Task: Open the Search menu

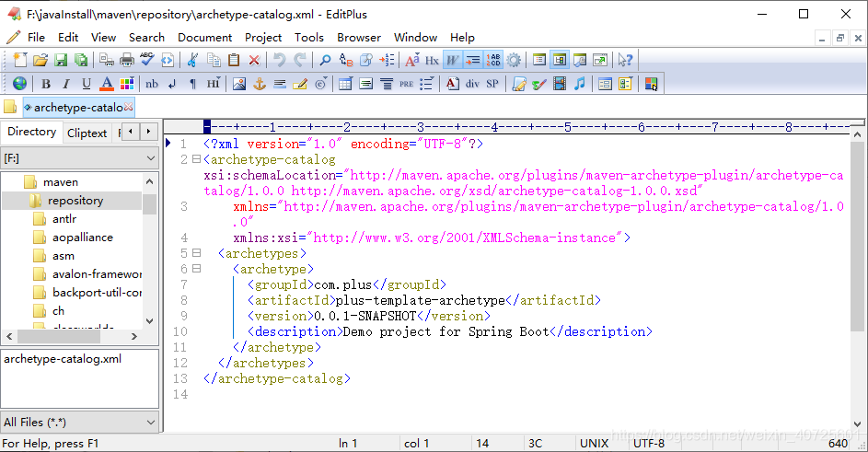Action: coord(146,38)
